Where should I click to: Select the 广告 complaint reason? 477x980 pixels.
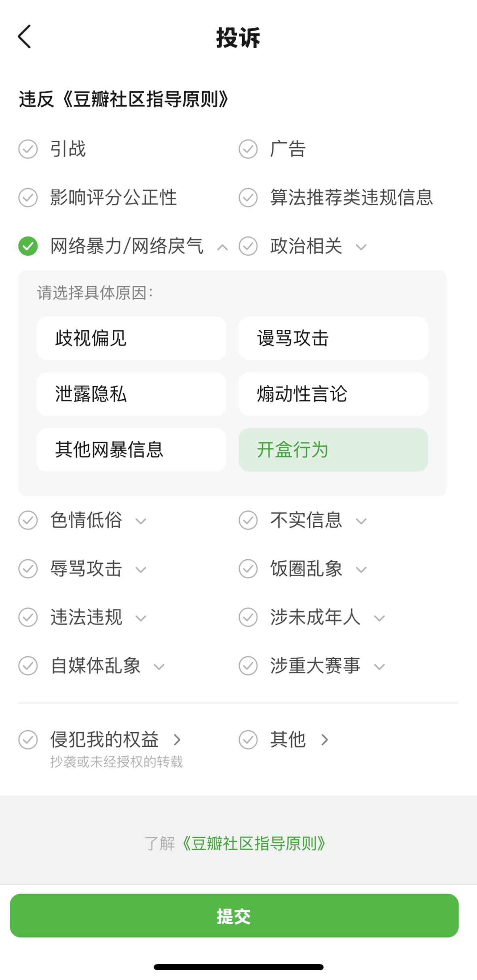tap(248, 149)
